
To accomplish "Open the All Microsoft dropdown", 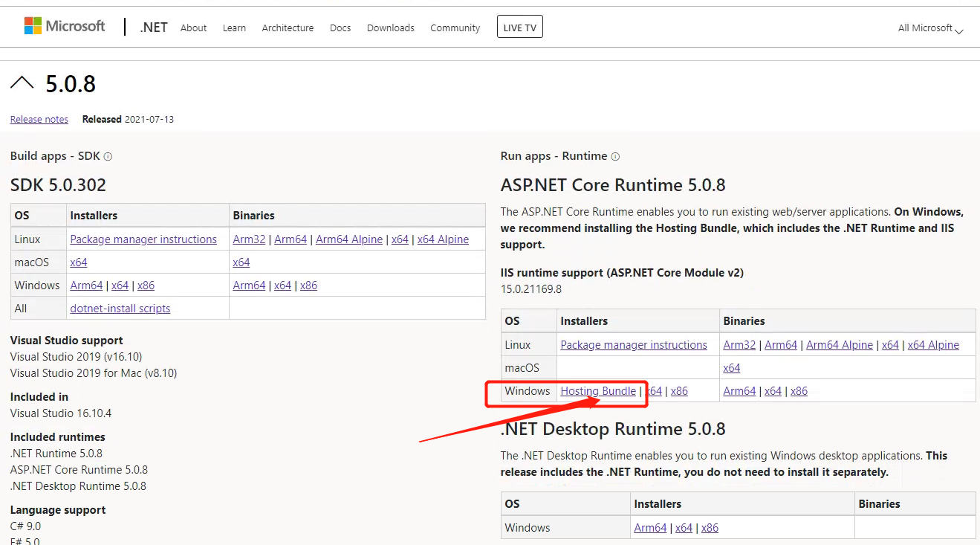I will point(928,28).
